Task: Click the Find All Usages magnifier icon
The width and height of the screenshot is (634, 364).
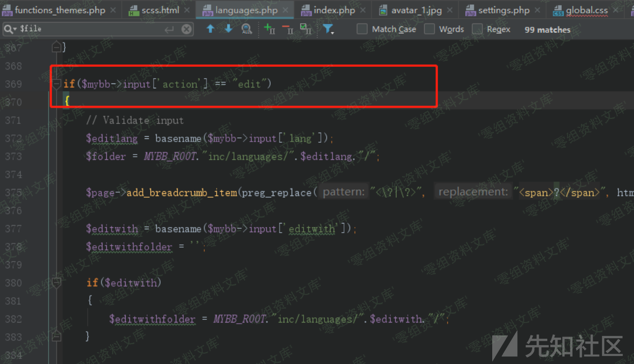Action: point(246,29)
